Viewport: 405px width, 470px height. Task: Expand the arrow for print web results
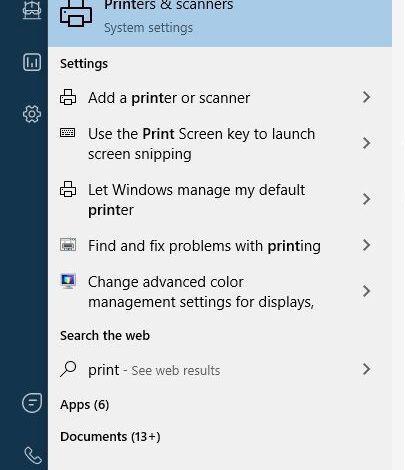point(366,369)
